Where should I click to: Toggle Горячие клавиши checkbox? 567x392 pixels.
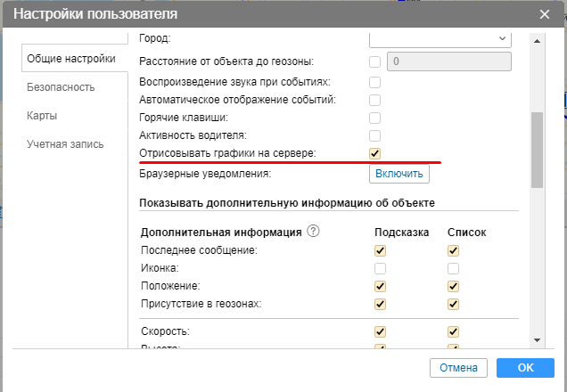click(x=375, y=118)
